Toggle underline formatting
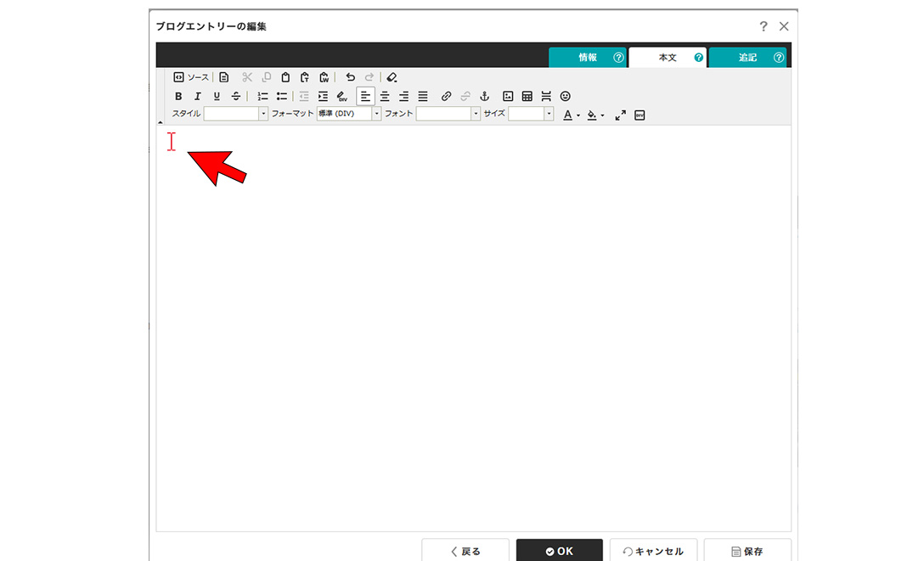 click(x=217, y=97)
